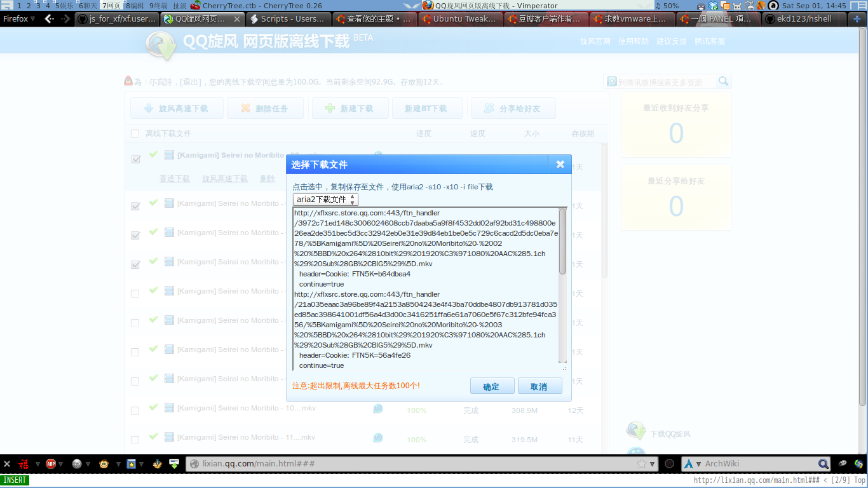Viewport: 868px width, 488px height.
Task: Click the Firefox forward arrow
Action: (65, 19)
